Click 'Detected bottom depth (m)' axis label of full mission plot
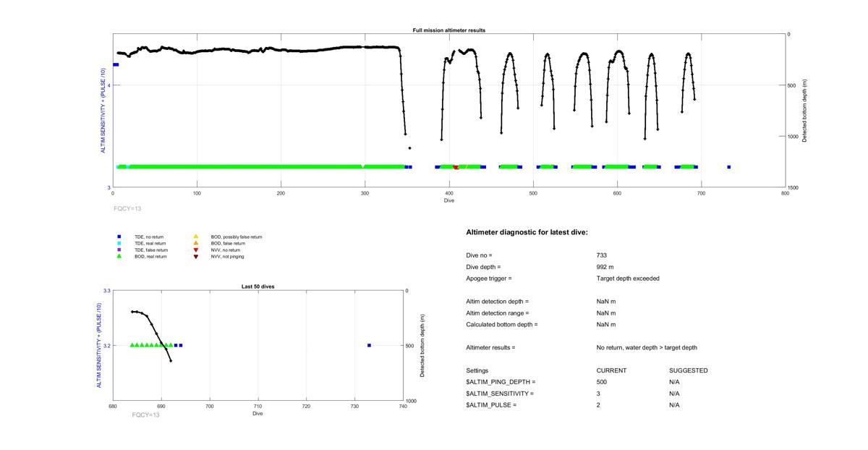Viewport: 868px width, 450px height. tap(804, 110)
